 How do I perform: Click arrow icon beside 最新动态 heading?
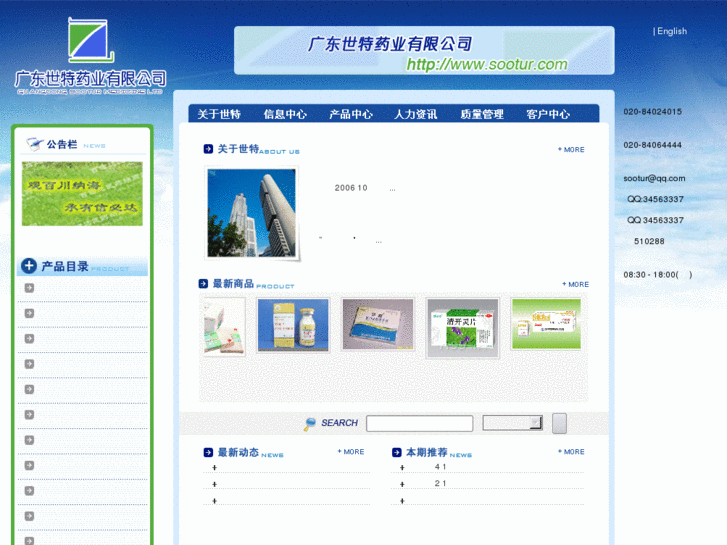click(208, 452)
